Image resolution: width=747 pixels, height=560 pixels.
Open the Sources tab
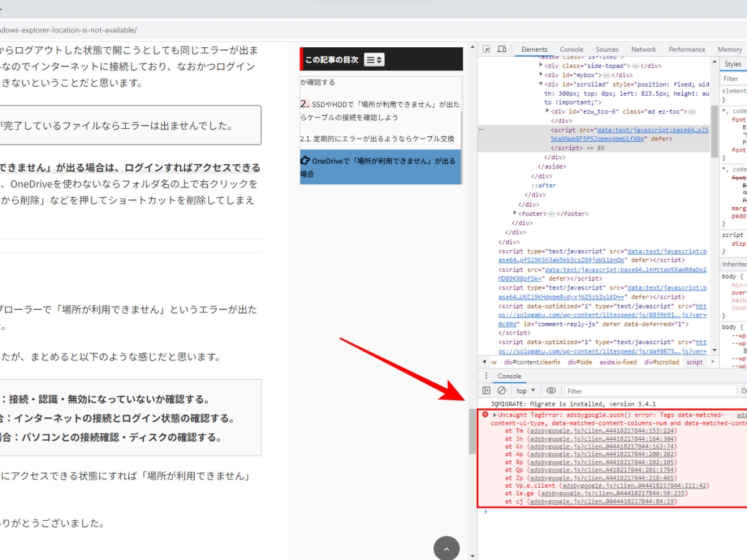(x=607, y=49)
